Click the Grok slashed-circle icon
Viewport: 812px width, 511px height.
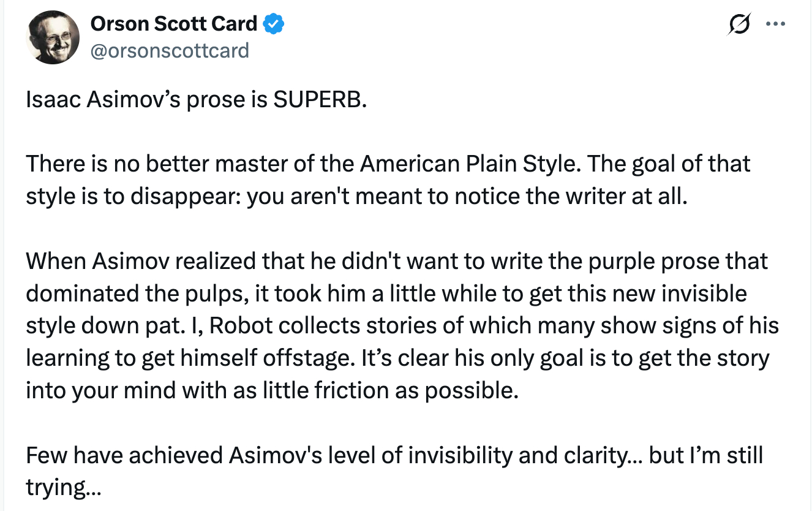click(x=739, y=26)
